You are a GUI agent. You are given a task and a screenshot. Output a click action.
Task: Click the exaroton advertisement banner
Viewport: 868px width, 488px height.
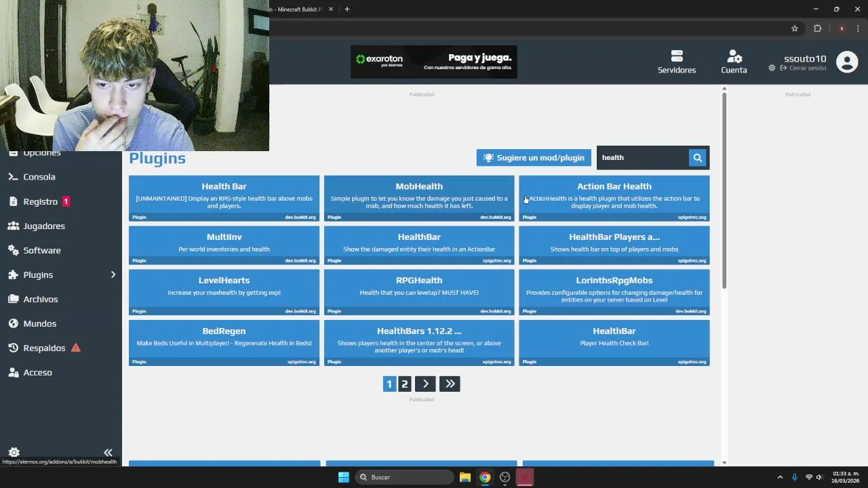point(434,62)
